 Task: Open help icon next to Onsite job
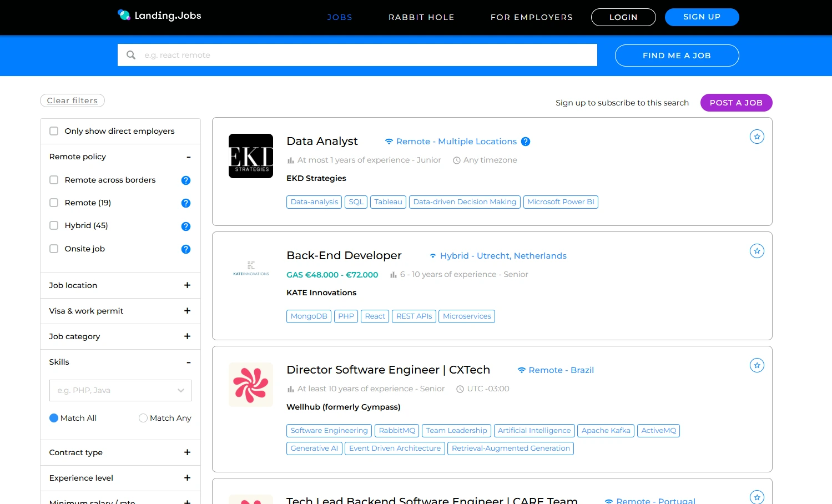tap(186, 249)
